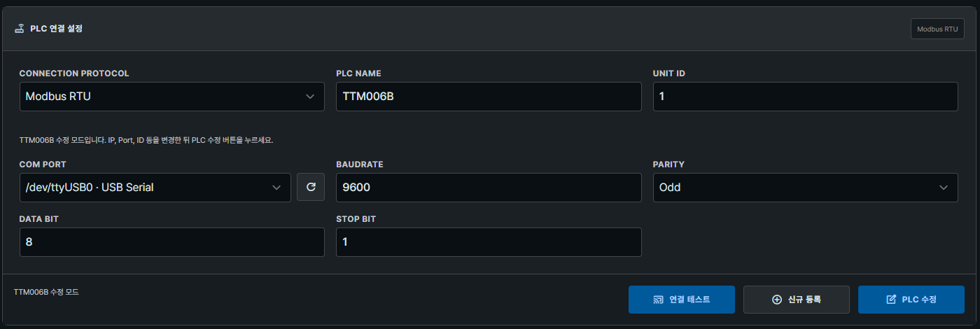Refresh the COM port list

click(311, 188)
